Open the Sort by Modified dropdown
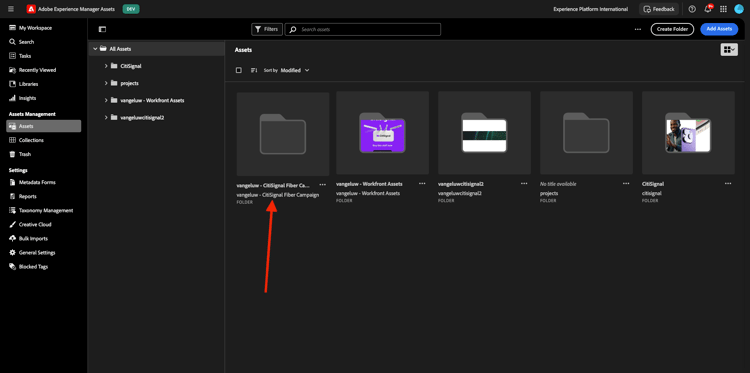 pos(295,70)
